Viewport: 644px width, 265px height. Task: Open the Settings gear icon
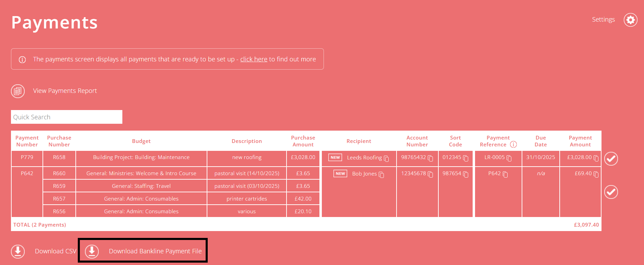click(630, 20)
